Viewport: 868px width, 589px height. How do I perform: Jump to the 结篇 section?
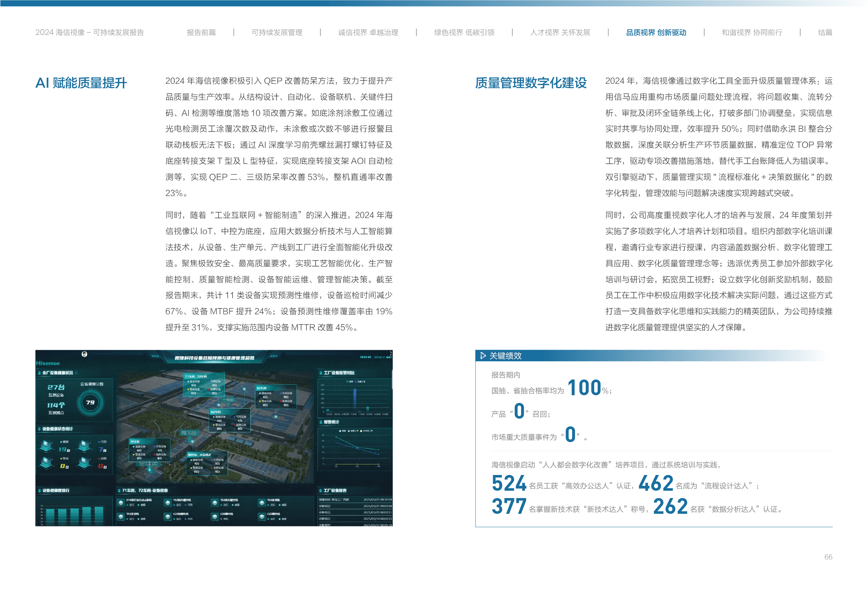[825, 33]
